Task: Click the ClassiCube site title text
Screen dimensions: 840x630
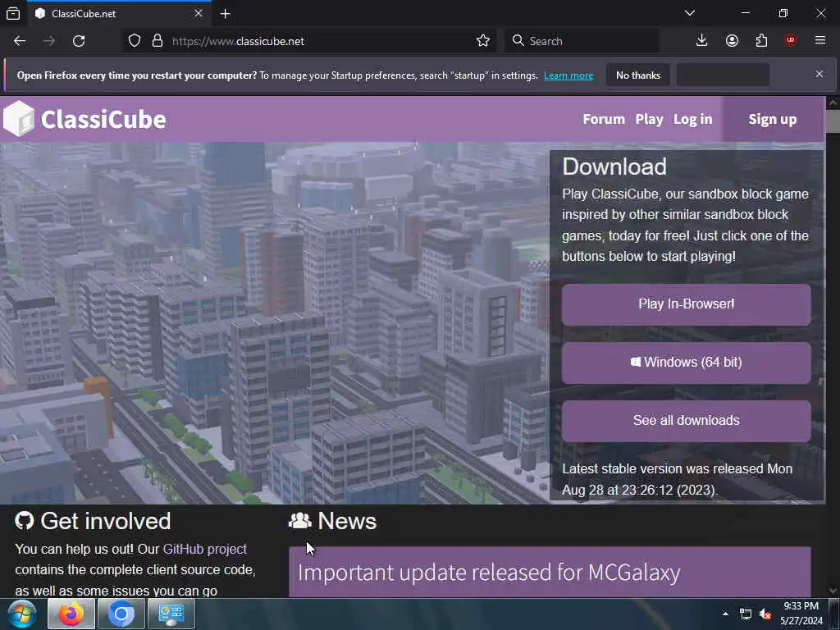Action: pos(103,119)
